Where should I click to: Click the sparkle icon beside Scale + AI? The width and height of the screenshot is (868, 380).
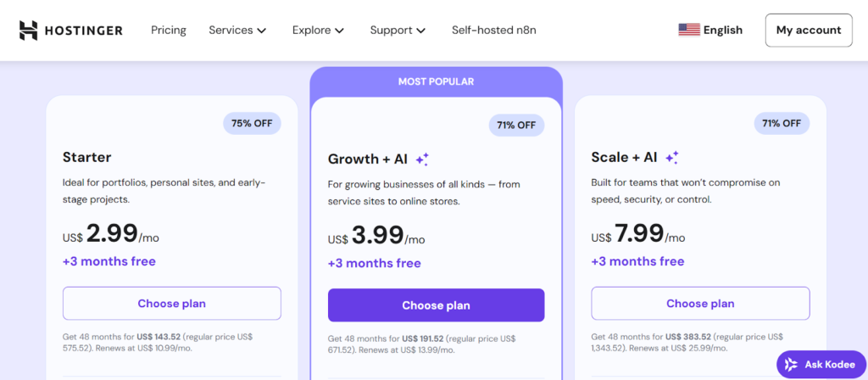pos(672,157)
